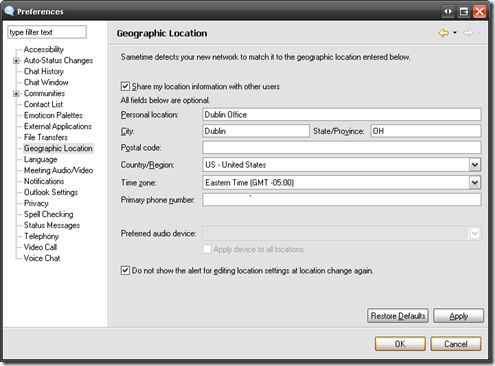
Task: Select Outlook Settings page
Action: [x=51, y=192]
